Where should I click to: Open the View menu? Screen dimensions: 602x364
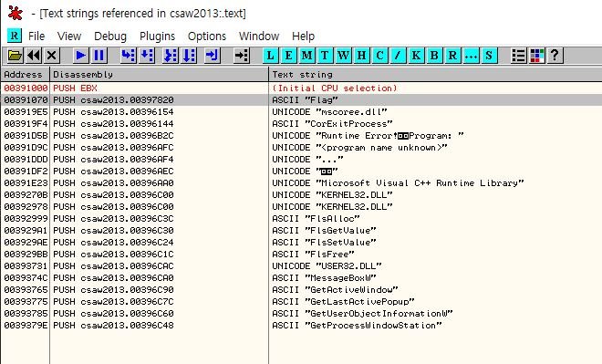(69, 36)
